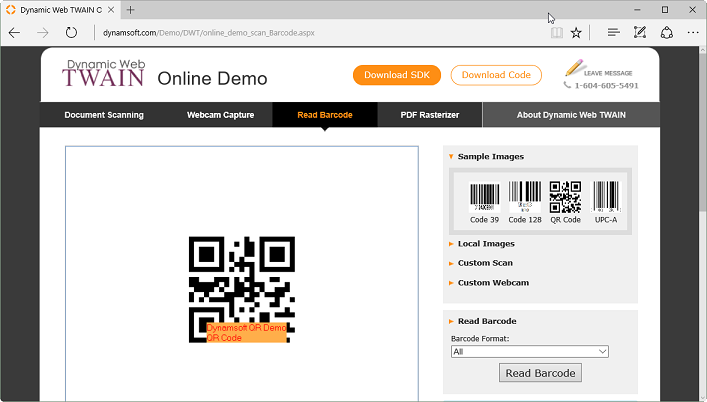Click the Download SDK button
Image resolution: width=707 pixels, height=402 pixels.
(396, 75)
